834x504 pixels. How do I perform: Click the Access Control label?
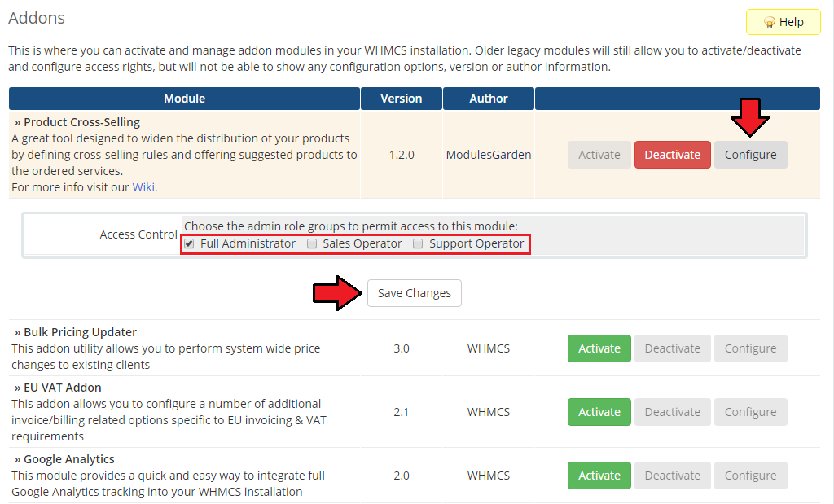[x=138, y=234]
